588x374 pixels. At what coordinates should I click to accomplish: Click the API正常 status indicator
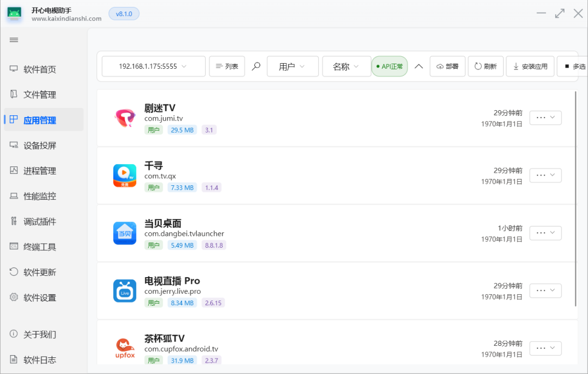(x=389, y=67)
